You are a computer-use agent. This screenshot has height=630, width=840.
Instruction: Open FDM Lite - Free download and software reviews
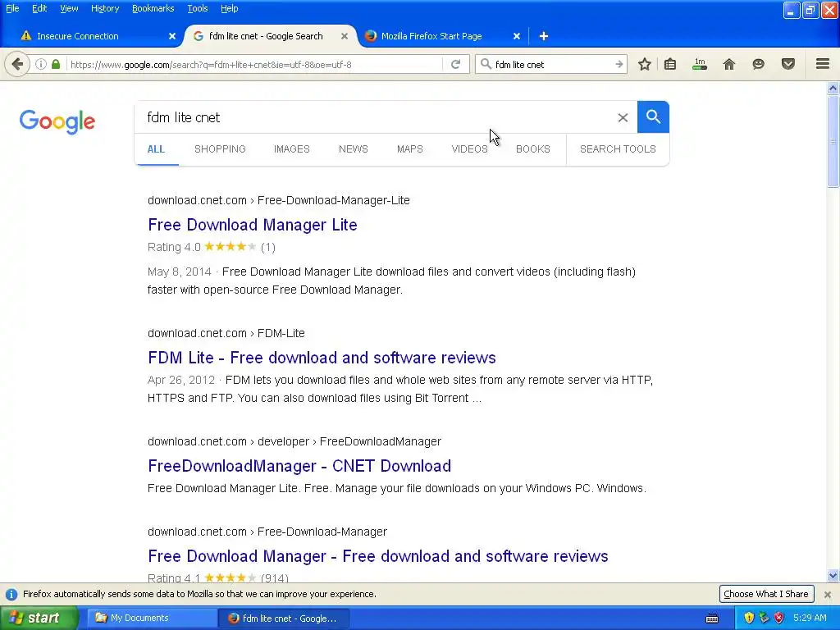pos(322,358)
